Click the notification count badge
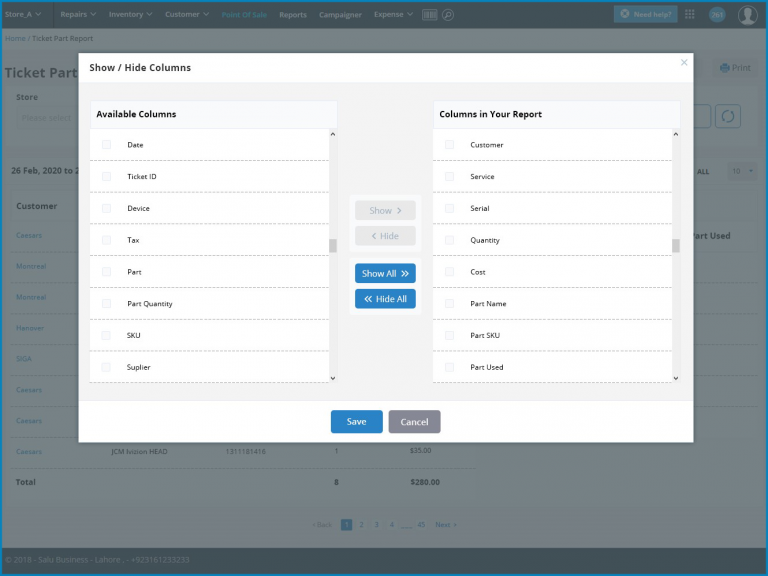The height and width of the screenshot is (576, 768). pyautogui.click(x=717, y=15)
